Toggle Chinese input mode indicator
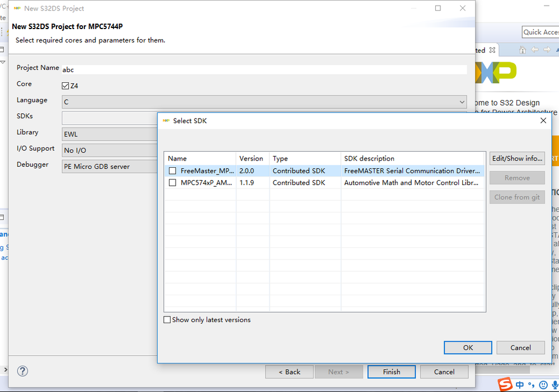This screenshot has height=392, width=559. 520,385
